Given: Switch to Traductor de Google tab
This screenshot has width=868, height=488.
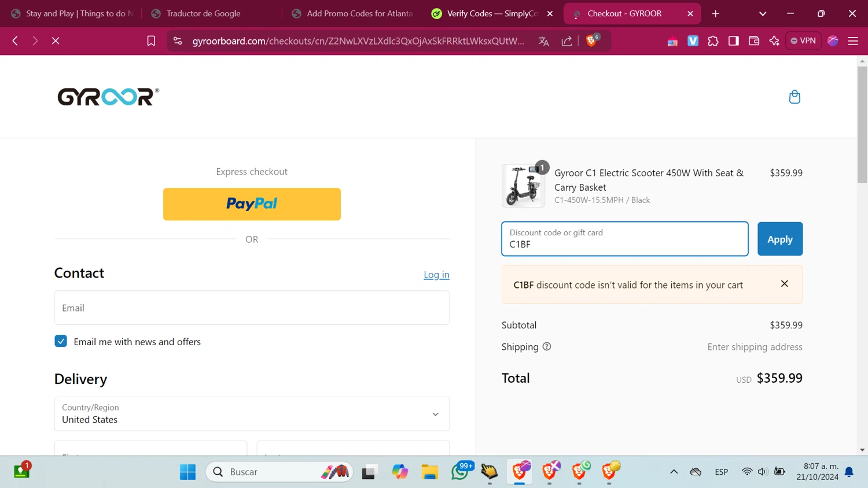Looking at the screenshot, I should (x=211, y=13).
